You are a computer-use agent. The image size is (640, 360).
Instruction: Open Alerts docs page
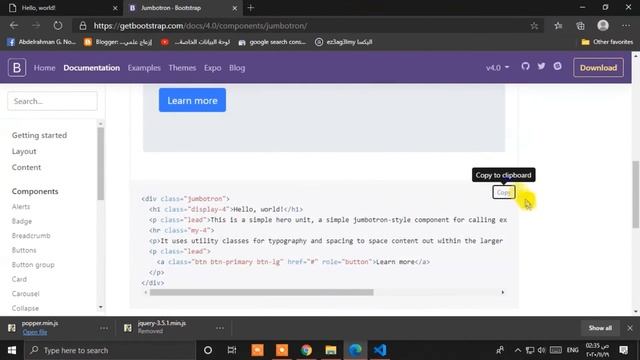point(21,207)
